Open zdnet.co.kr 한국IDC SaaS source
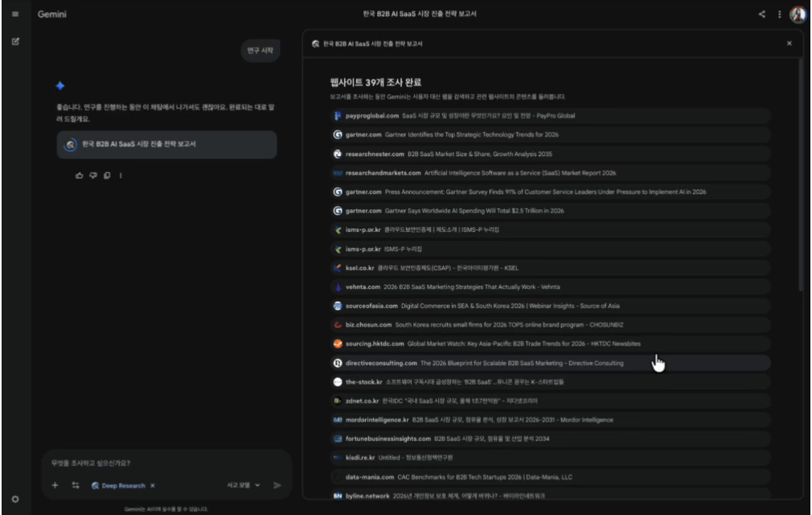 coord(551,401)
